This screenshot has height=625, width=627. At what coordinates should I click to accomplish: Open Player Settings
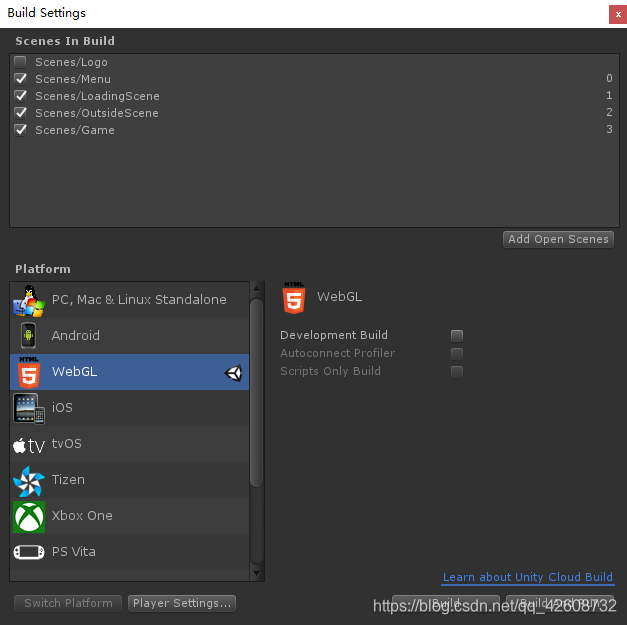[182, 603]
